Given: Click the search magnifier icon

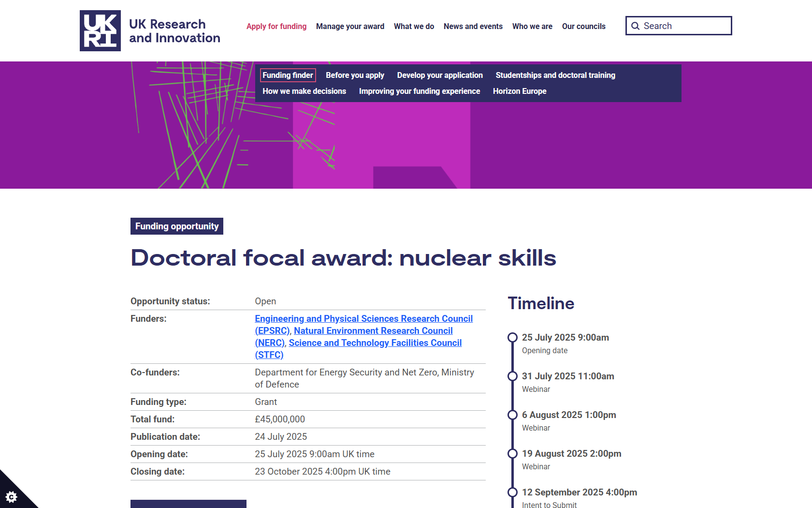Looking at the screenshot, I should pos(636,26).
